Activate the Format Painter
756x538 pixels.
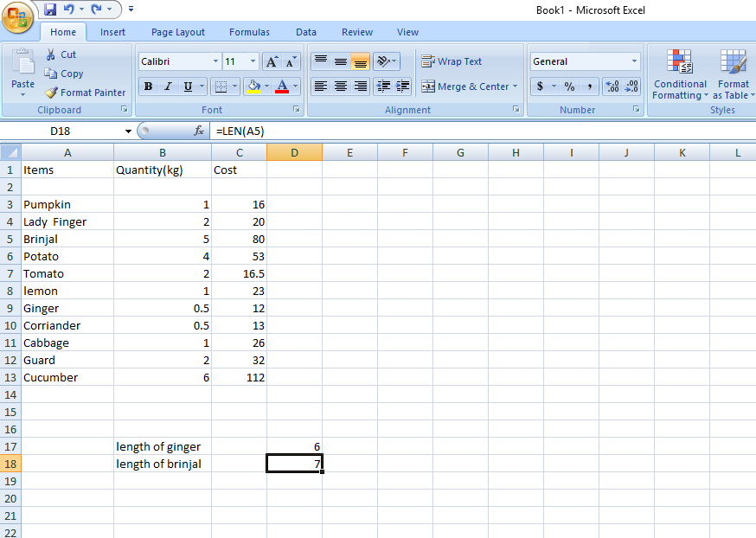pos(85,92)
